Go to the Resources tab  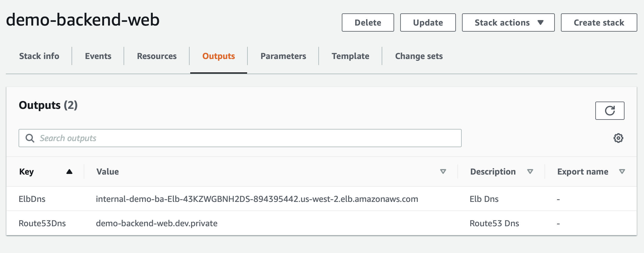157,56
